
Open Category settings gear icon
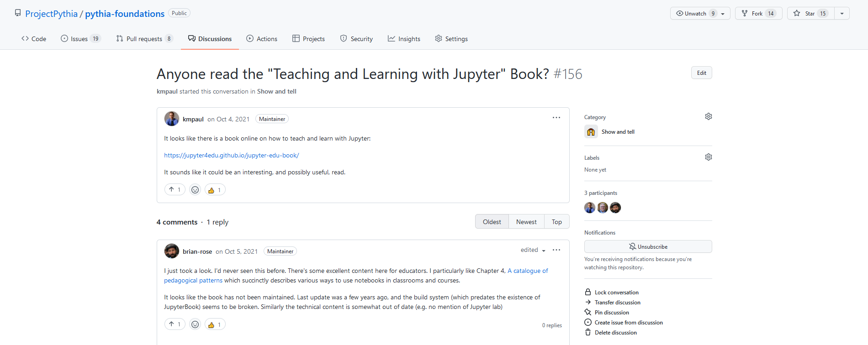coord(708,117)
